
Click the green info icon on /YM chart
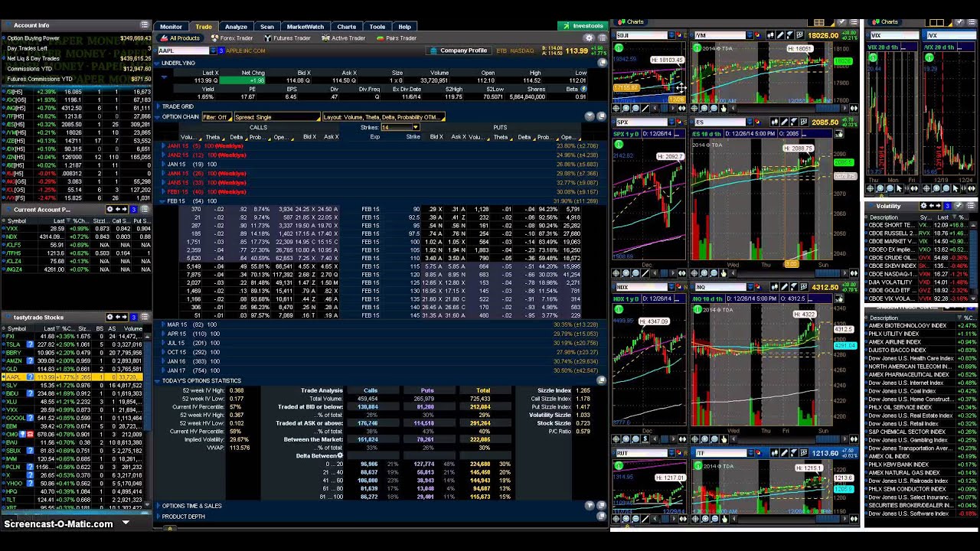pos(697,48)
